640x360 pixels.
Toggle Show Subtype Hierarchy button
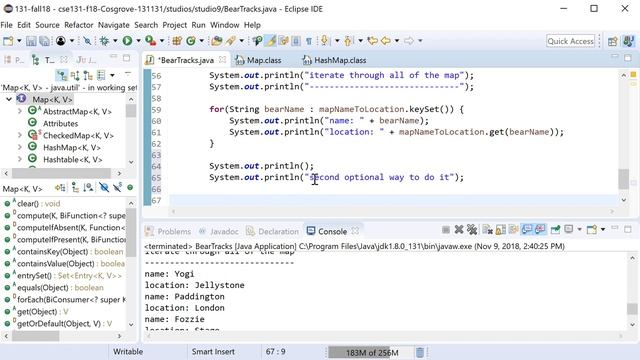tap(88, 75)
